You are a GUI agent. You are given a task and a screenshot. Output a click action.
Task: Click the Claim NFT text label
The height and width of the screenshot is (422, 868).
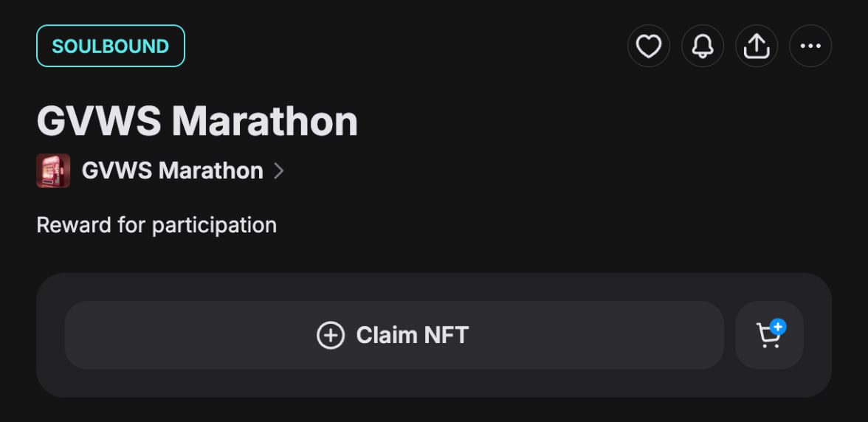(413, 335)
